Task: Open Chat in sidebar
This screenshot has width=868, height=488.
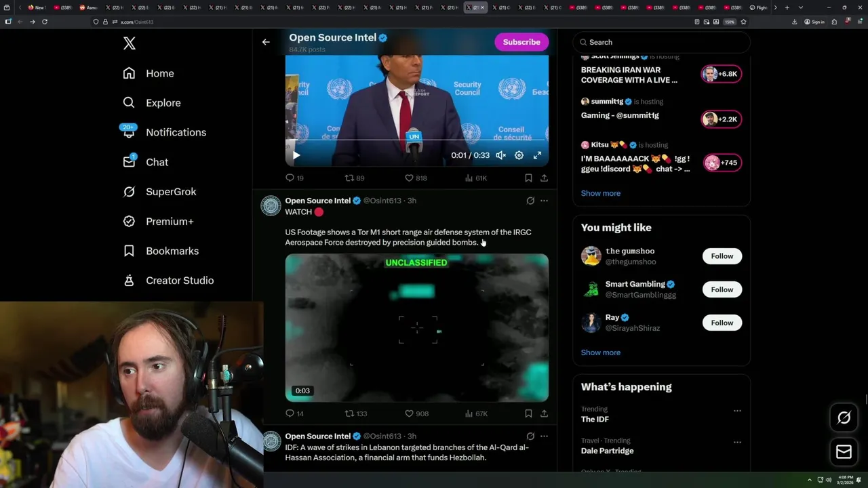Action: (145, 162)
